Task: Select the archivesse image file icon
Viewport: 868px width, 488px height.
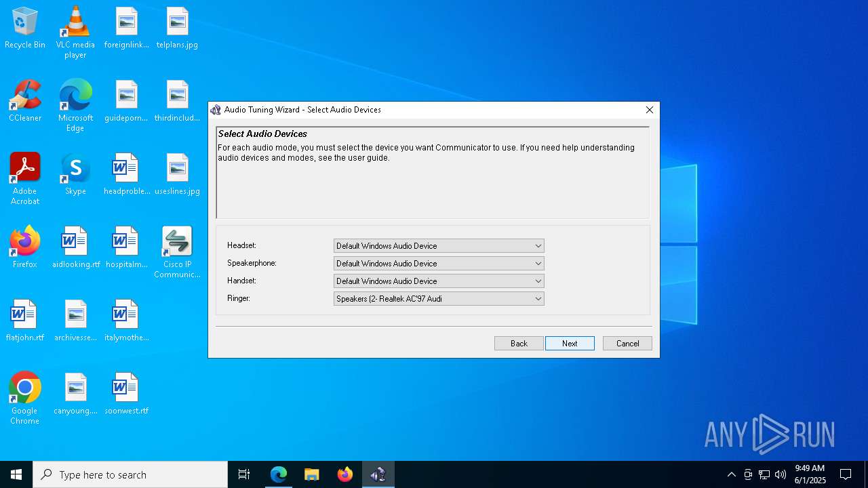Action: coord(75,321)
